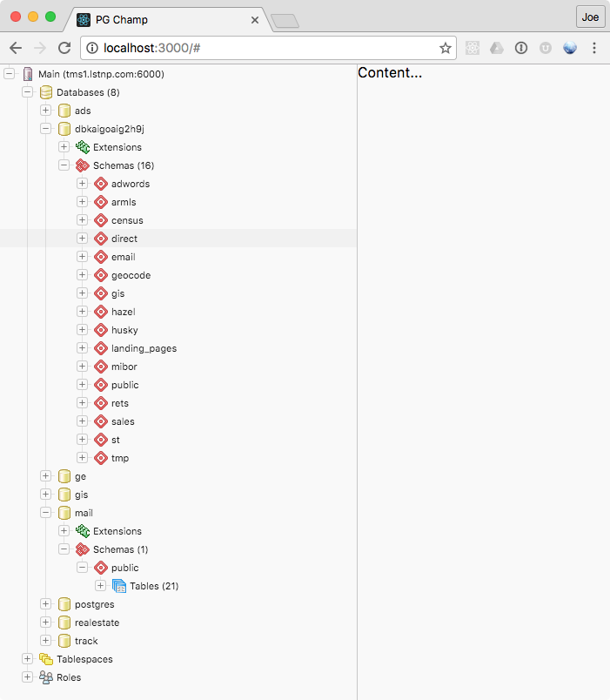Close the PG Champ tab

tap(255, 20)
